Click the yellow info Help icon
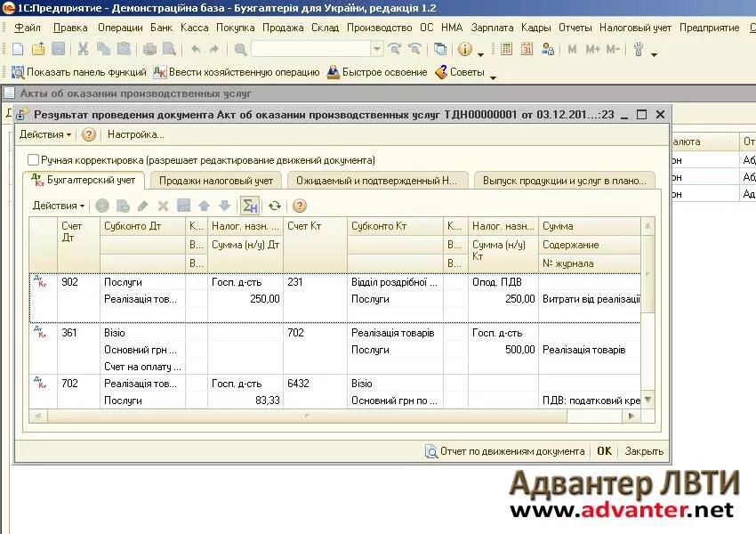 point(465,49)
